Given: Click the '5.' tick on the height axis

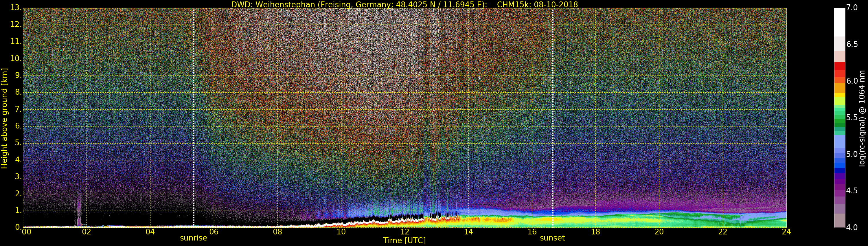Looking at the screenshot, I should tap(18, 143).
